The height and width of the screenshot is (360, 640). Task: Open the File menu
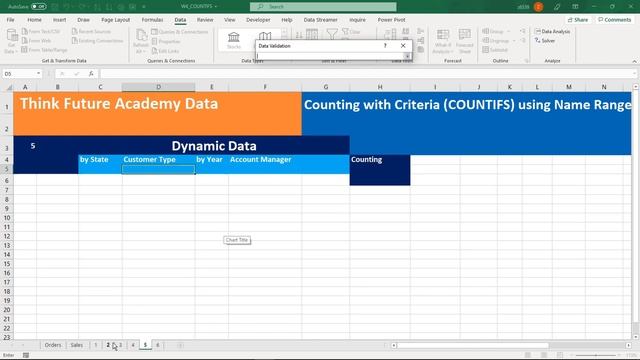[11, 20]
